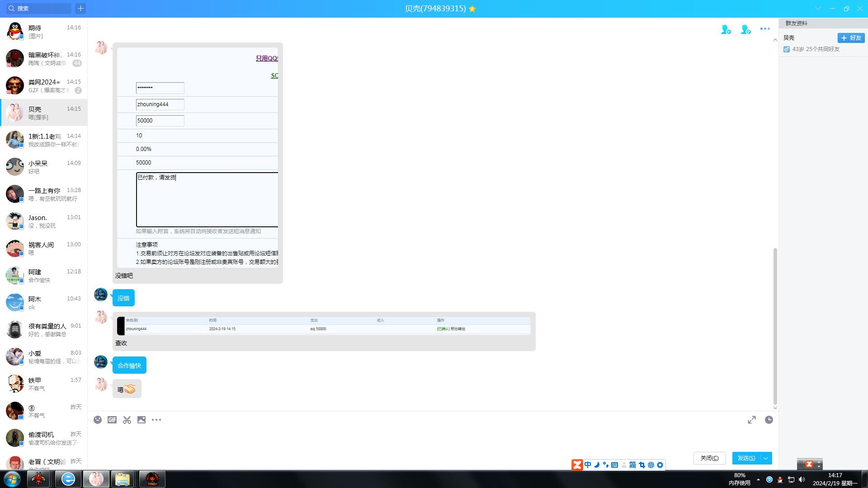Switch to the 阿建 chat

click(44, 275)
